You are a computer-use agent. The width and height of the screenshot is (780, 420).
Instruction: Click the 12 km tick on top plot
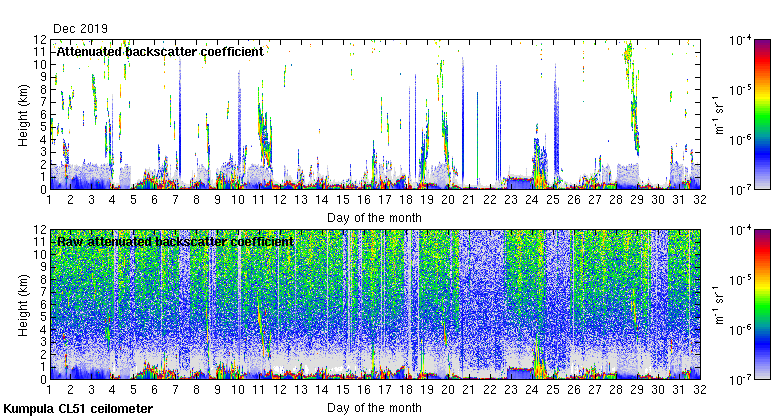point(40,40)
